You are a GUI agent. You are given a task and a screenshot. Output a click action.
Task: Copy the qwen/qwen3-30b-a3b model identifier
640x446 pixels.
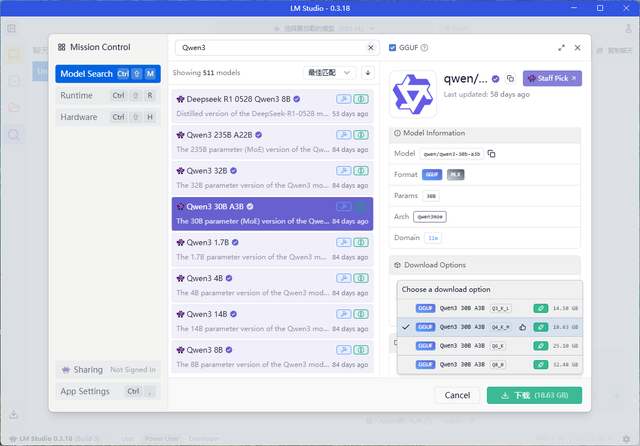tap(491, 154)
